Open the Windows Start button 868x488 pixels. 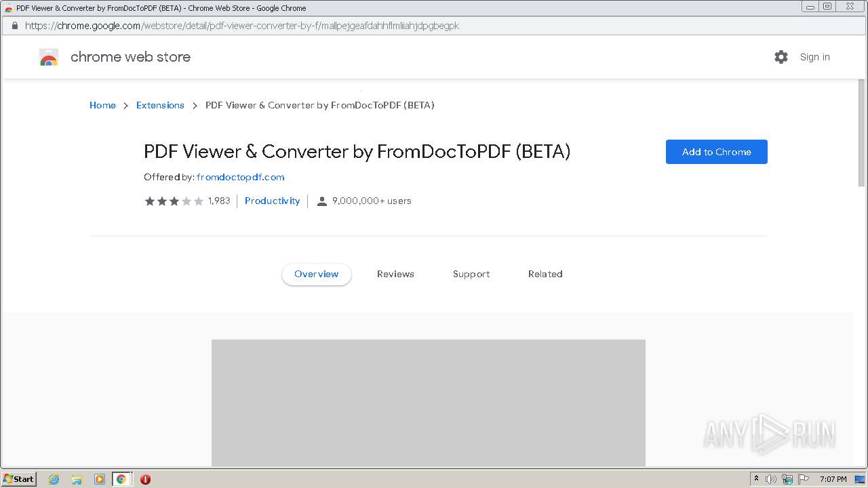[x=19, y=479]
